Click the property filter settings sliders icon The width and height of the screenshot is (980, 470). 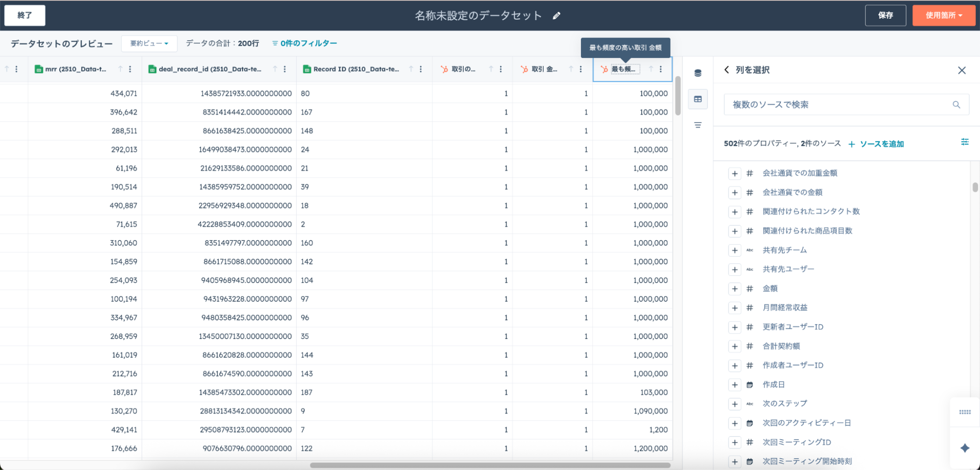tap(964, 142)
